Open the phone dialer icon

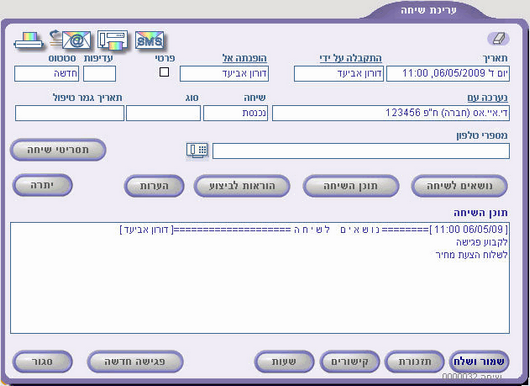197,151
